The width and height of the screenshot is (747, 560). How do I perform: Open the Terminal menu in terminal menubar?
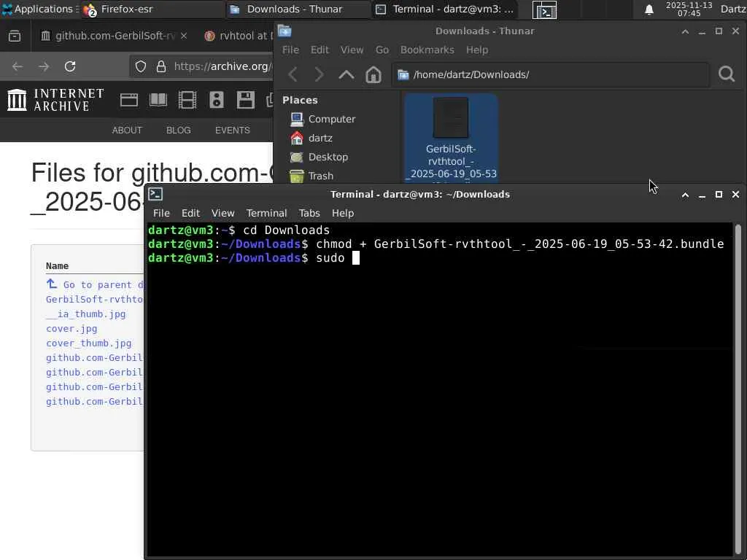(x=266, y=213)
